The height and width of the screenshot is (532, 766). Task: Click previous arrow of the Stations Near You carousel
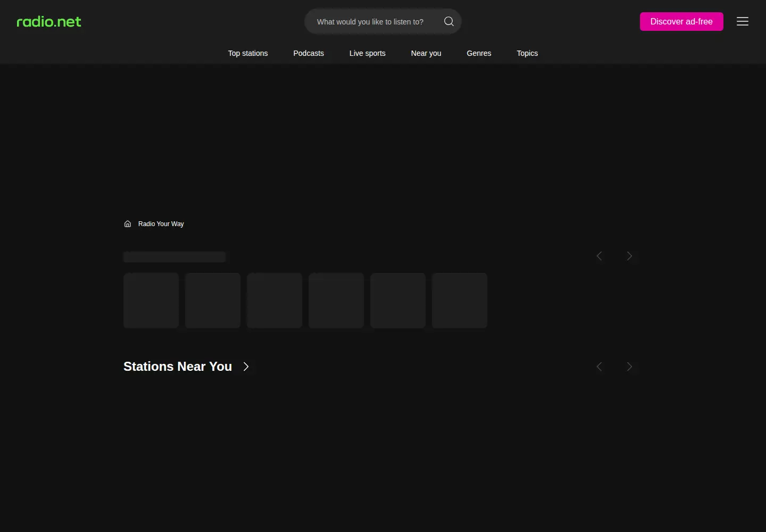[600, 367]
